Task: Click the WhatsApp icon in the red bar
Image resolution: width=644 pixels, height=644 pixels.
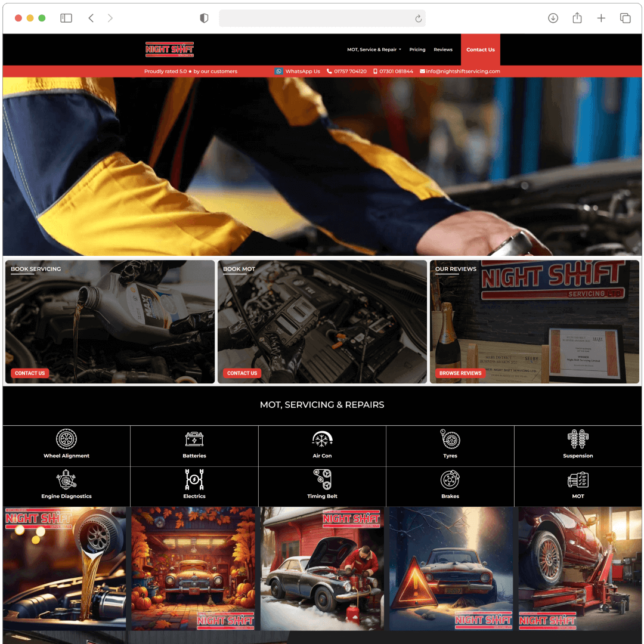Action: point(278,71)
